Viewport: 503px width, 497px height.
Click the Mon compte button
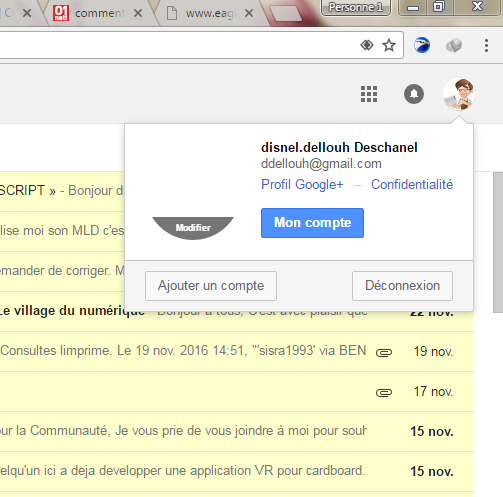(x=312, y=223)
